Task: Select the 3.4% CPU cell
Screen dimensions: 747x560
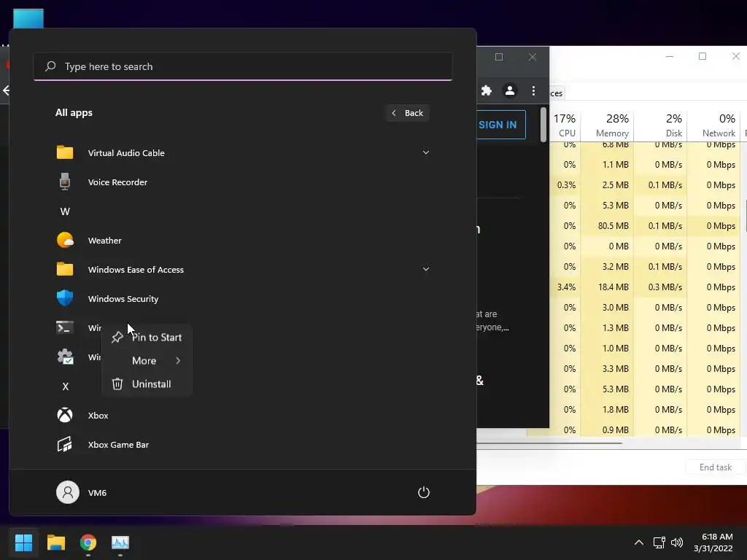Action: (x=565, y=287)
